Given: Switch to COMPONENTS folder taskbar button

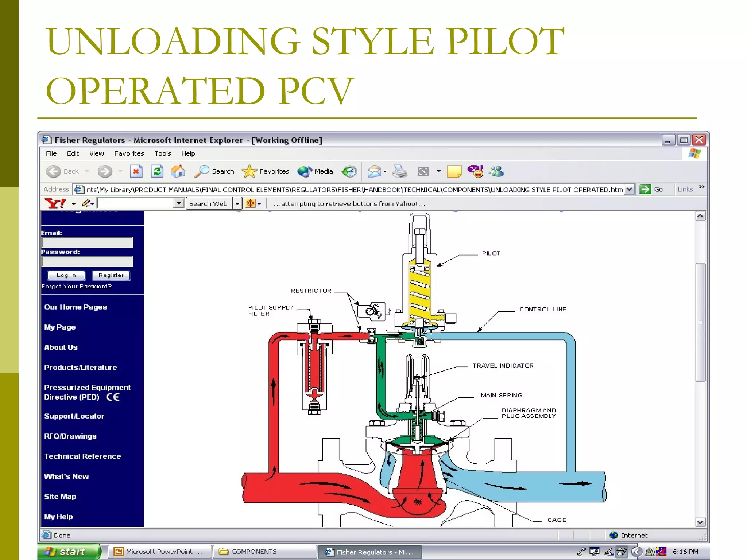Looking at the screenshot, I should [264, 552].
